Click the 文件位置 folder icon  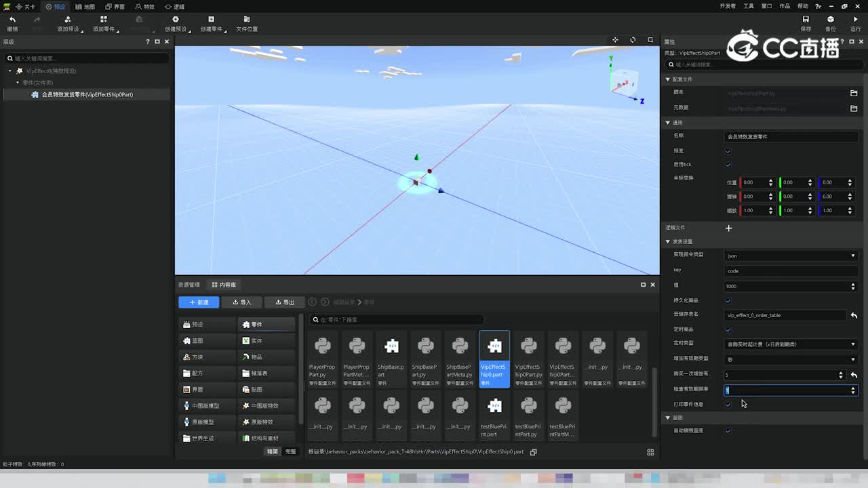click(x=246, y=20)
